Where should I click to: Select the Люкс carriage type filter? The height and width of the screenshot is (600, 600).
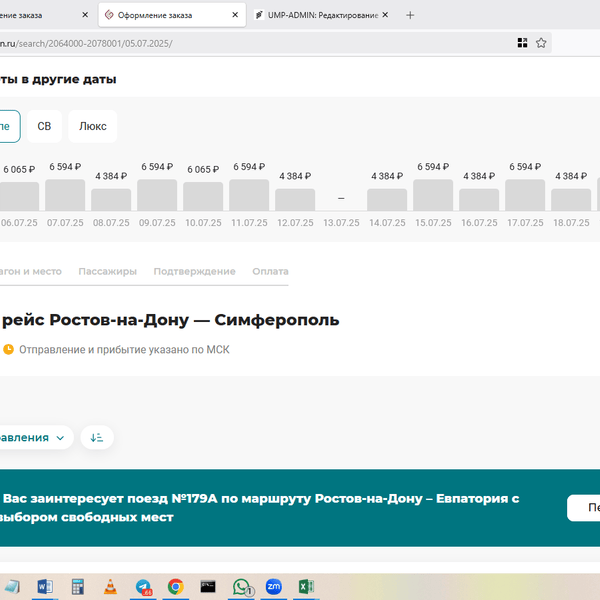(93, 126)
